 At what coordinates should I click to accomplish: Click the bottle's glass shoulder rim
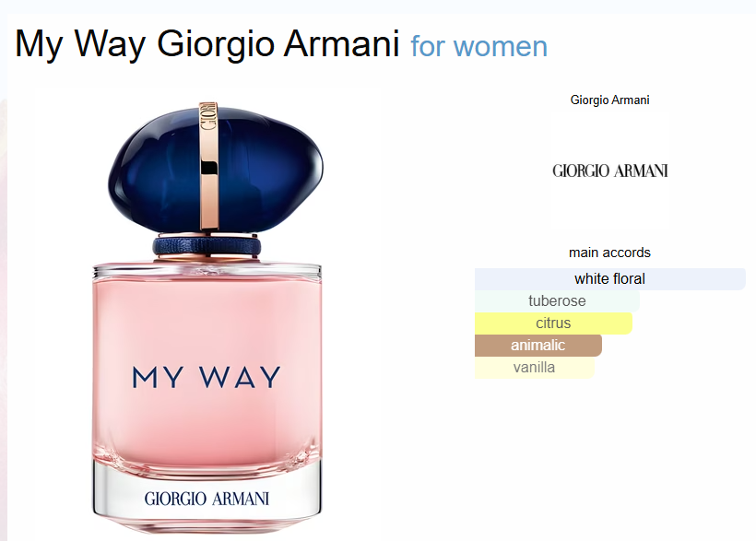[x=207, y=270]
